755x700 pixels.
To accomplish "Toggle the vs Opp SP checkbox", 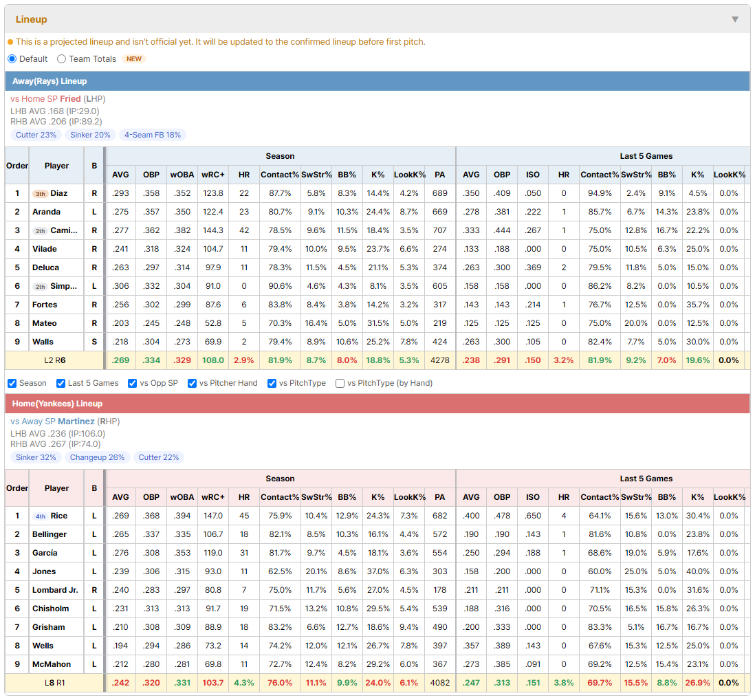I will tap(133, 383).
